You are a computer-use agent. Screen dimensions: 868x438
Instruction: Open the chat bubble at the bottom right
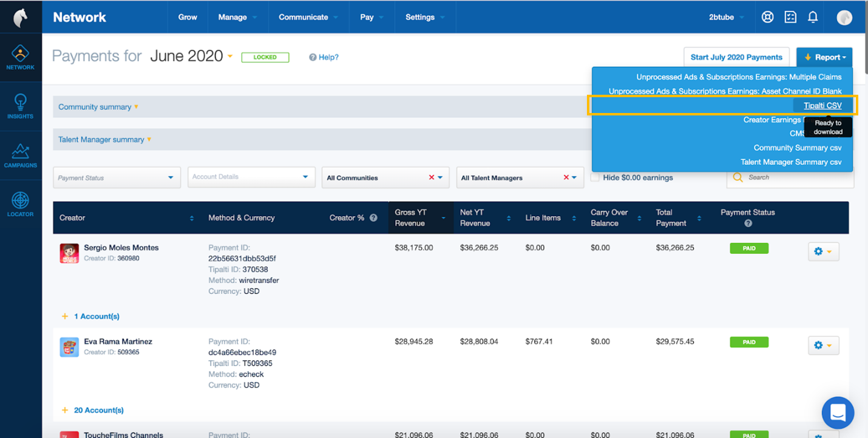pyautogui.click(x=838, y=412)
